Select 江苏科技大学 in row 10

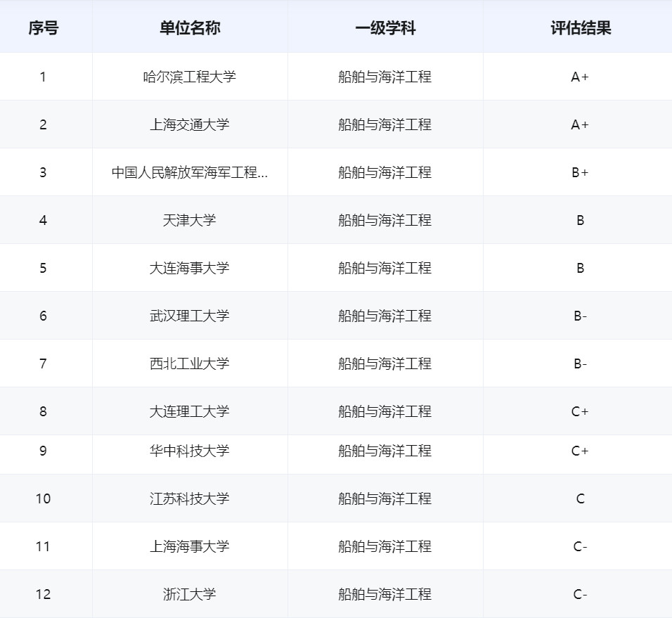tap(189, 498)
